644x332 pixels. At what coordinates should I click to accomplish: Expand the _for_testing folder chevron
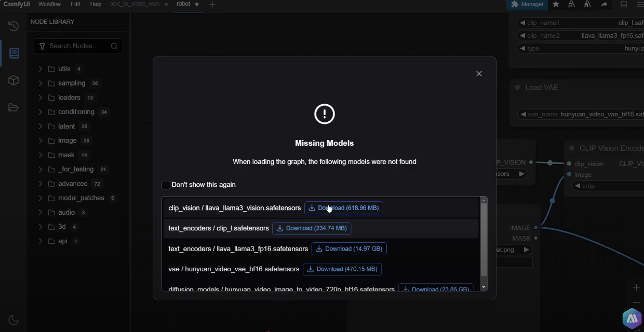40,169
